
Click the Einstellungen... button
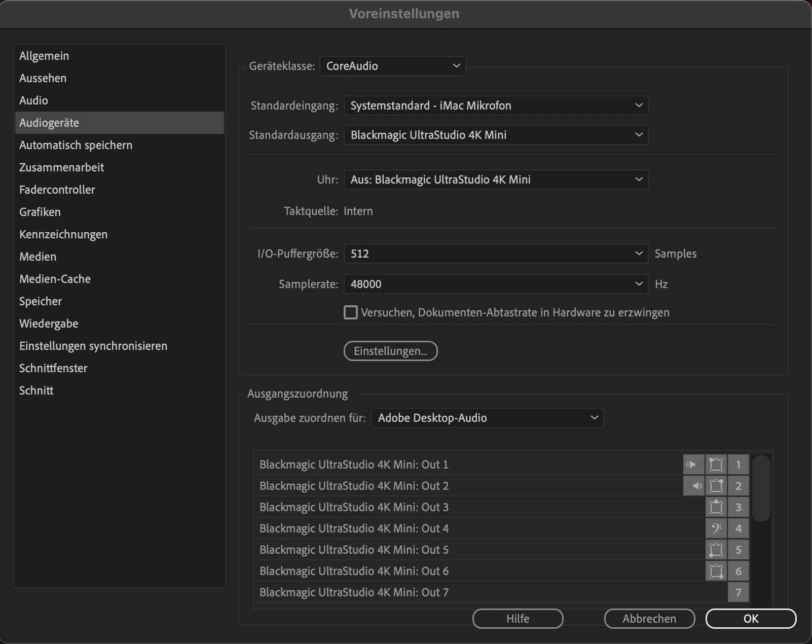(390, 351)
